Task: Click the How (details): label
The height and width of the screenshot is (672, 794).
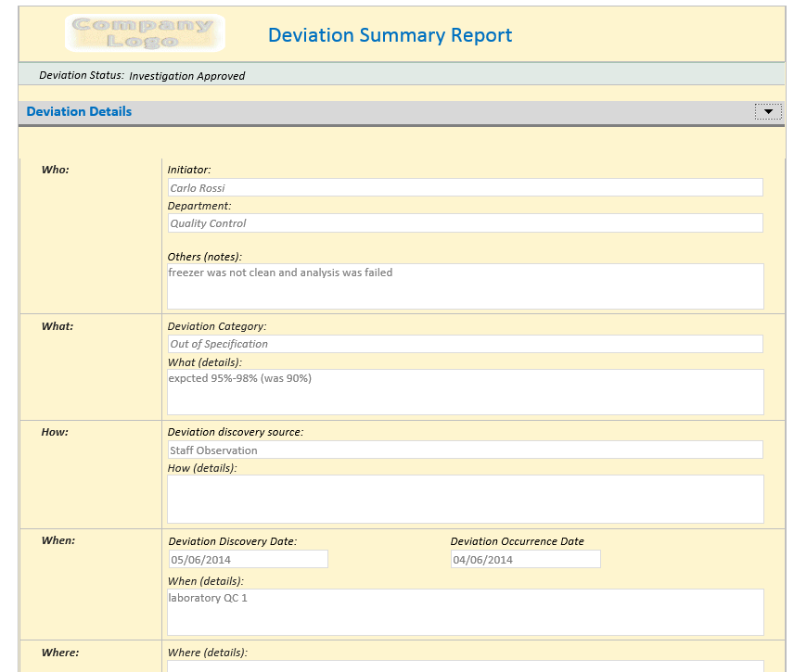Action: [202, 468]
